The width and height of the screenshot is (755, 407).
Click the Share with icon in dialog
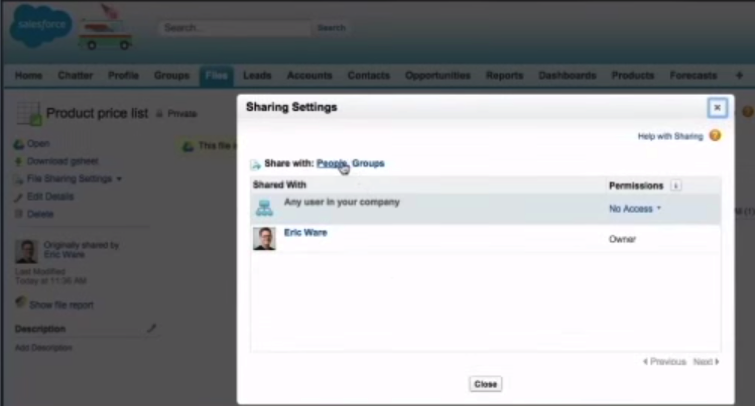point(255,165)
